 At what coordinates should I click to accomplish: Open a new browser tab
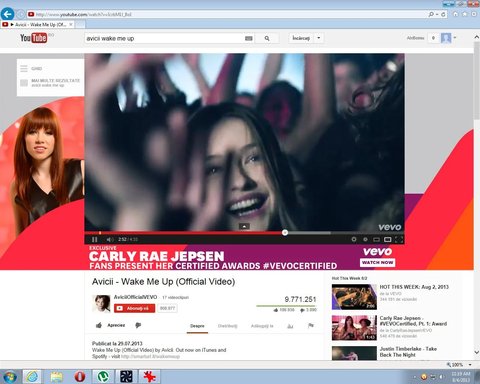[x=80, y=25]
